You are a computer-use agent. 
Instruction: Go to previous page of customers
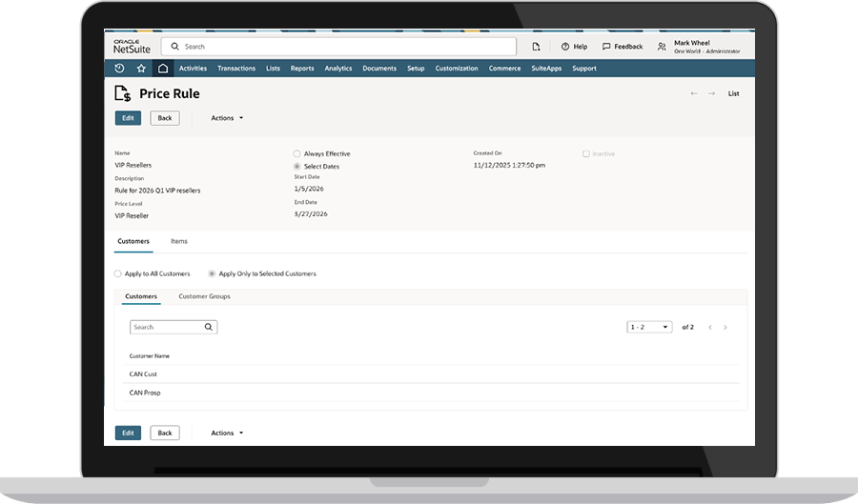point(710,327)
